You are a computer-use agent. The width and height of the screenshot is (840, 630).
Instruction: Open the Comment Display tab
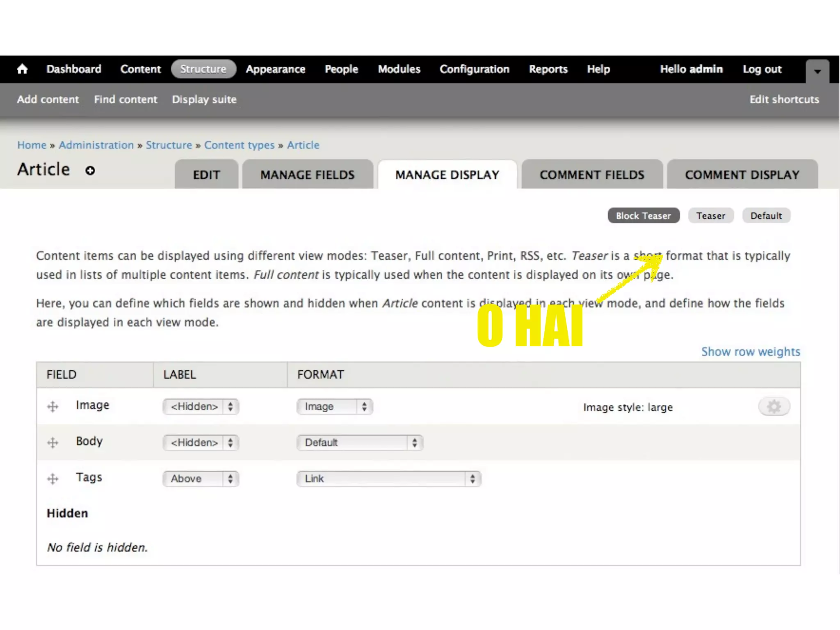(742, 175)
